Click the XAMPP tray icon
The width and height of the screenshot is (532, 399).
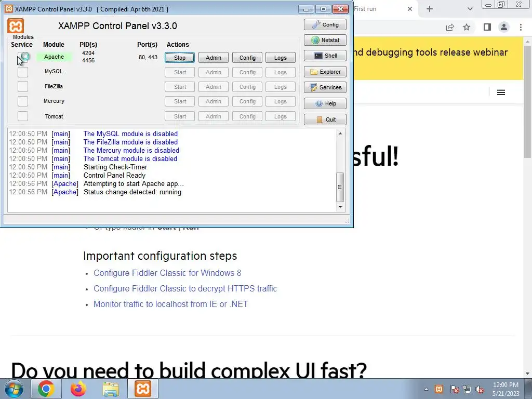[x=439, y=389]
